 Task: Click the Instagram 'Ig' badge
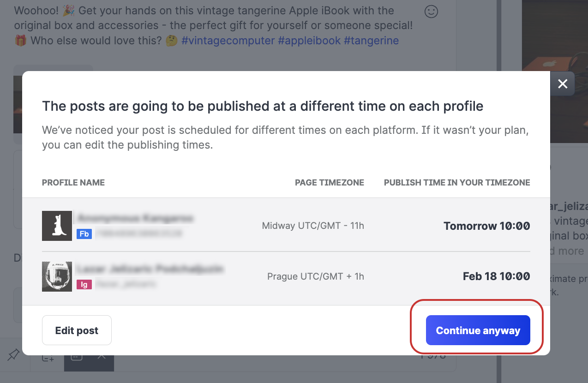tap(84, 284)
